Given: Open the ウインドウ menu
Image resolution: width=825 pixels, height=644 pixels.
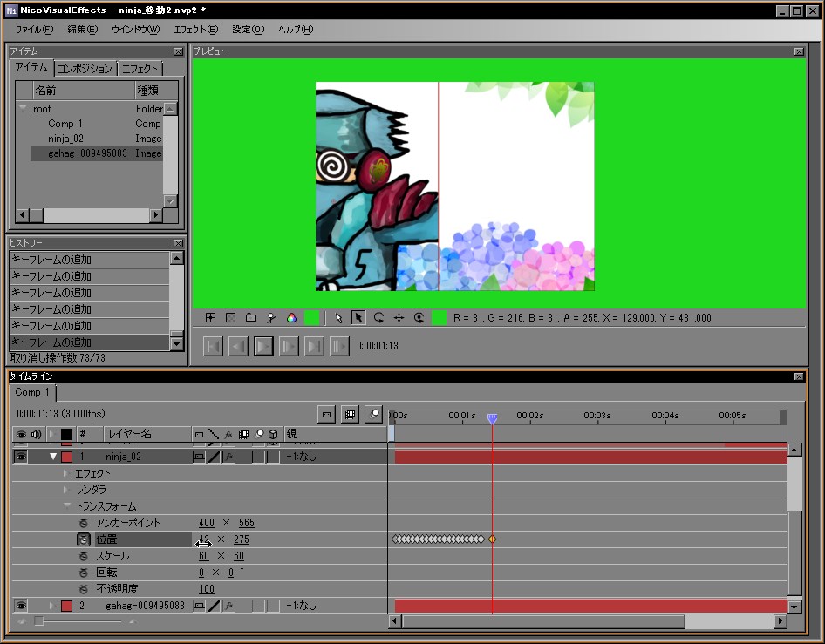Looking at the screenshot, I should (x=136, y=30).
